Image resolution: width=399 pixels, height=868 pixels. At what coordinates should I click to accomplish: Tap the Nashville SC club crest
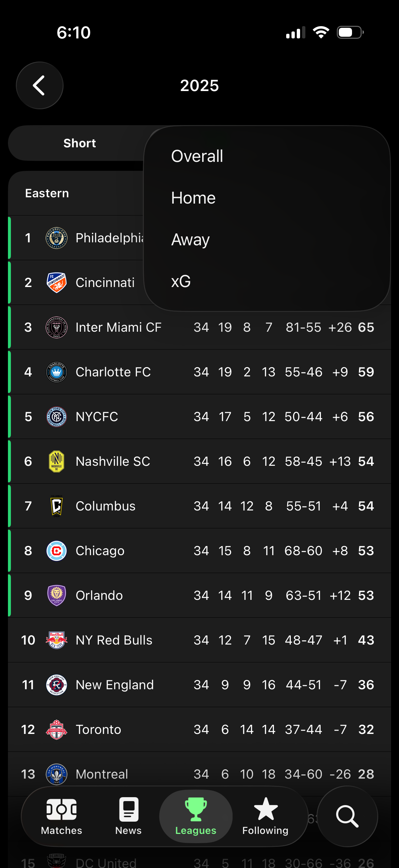pyautogui.click(x=56, y=461)
